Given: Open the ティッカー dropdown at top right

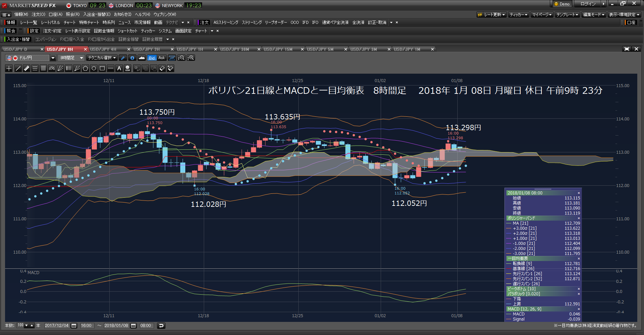Looking at the screenshot, I should pyautogui.click(x=518, y=14).
